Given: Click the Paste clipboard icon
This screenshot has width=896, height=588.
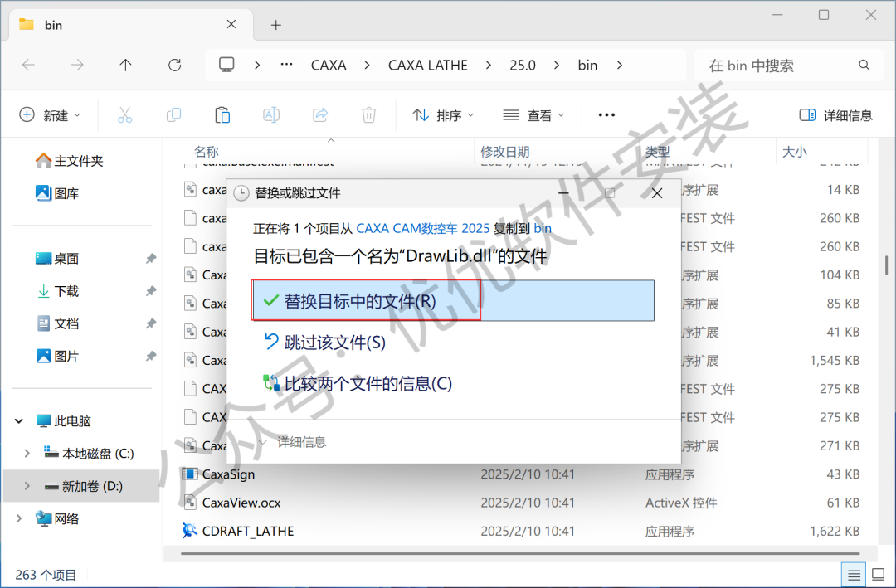Looking at the screenshot, I should 222,114.
